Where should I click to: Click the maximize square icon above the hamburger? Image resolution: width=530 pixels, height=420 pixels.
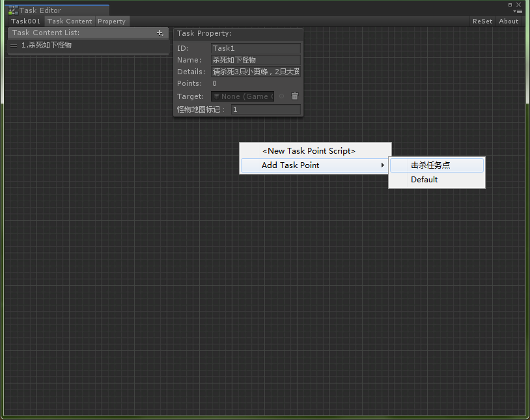tap(510, 5)
